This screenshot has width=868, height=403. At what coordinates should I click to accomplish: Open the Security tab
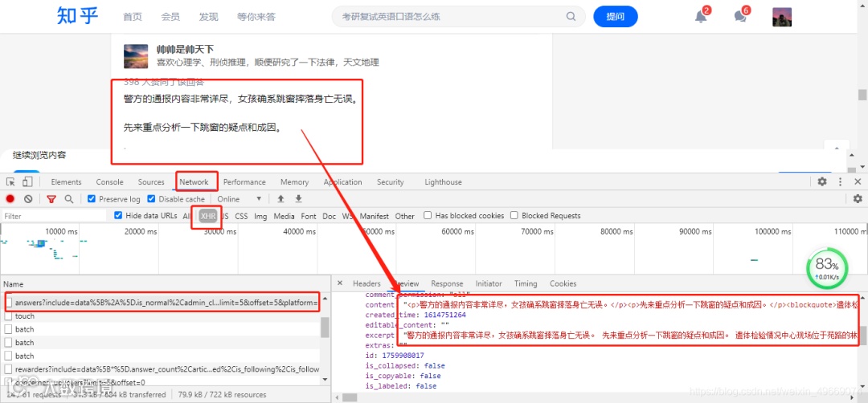click(391, 182)
